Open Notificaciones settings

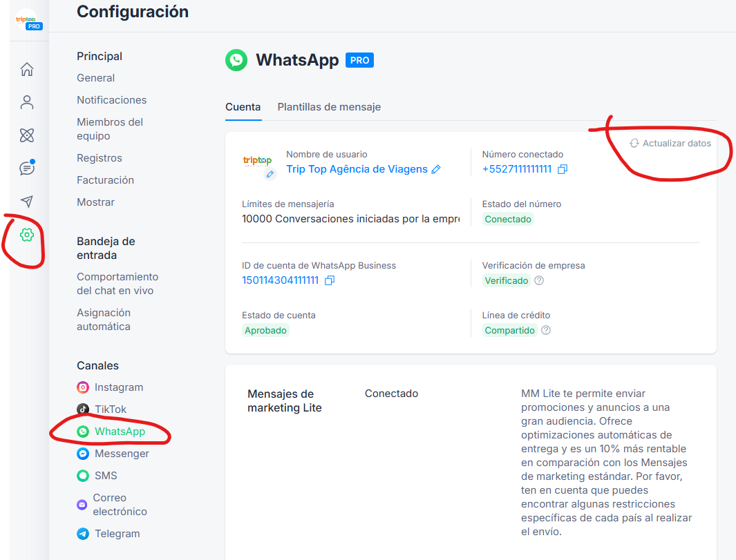pos(112,100)
